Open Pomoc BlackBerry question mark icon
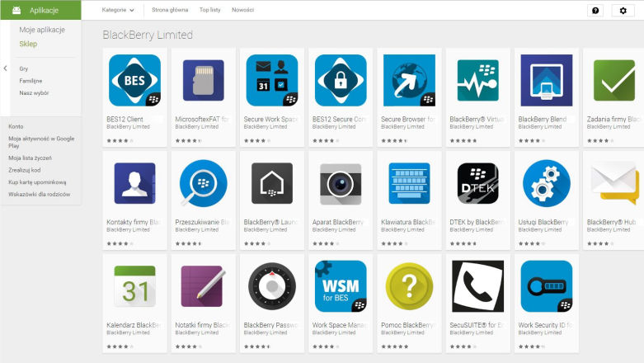Screen dimensions: 644x363 coord(409,286)
